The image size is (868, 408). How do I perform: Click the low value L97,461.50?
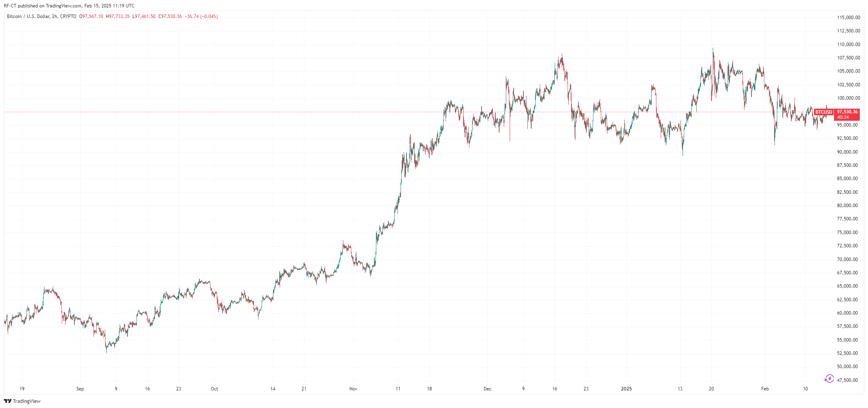pyautogui.click(x=144, y=16)
